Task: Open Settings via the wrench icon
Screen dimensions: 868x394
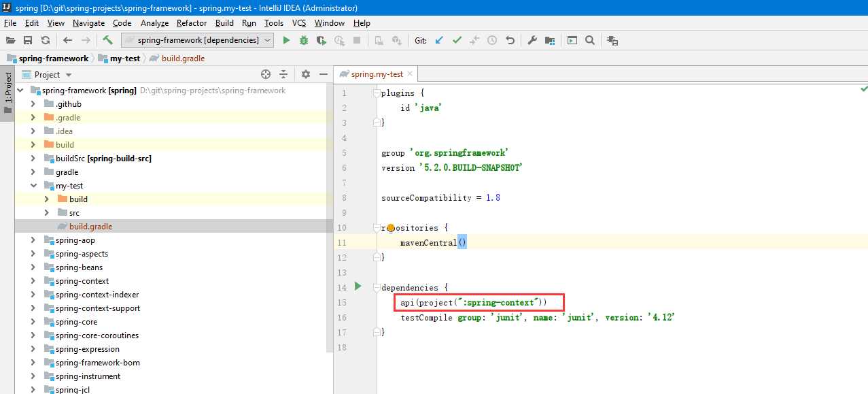Action: coord(532,40)
